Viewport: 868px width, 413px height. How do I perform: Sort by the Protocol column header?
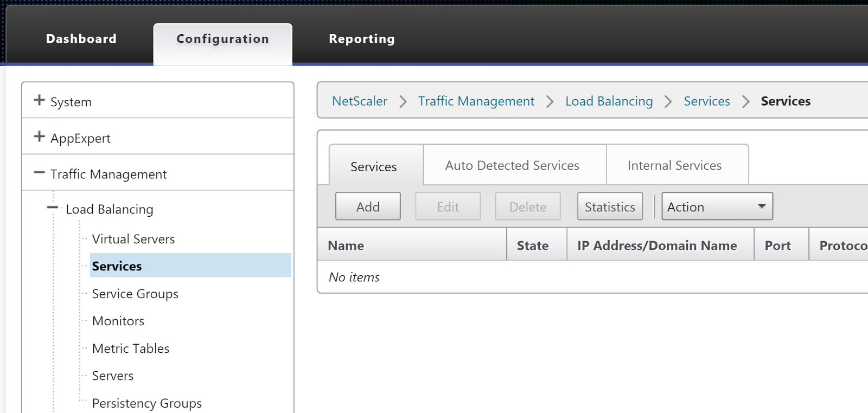(839, 245)
